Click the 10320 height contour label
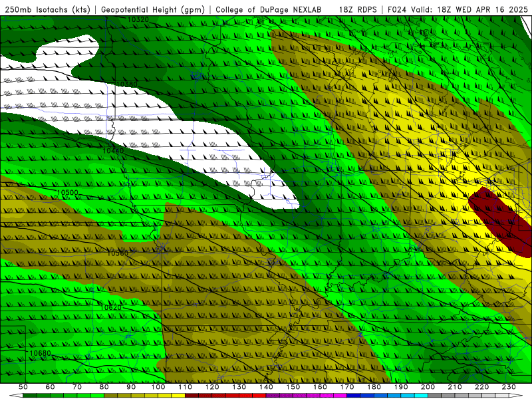Screen dimensions: 532x399 click(x=138, y=20)
